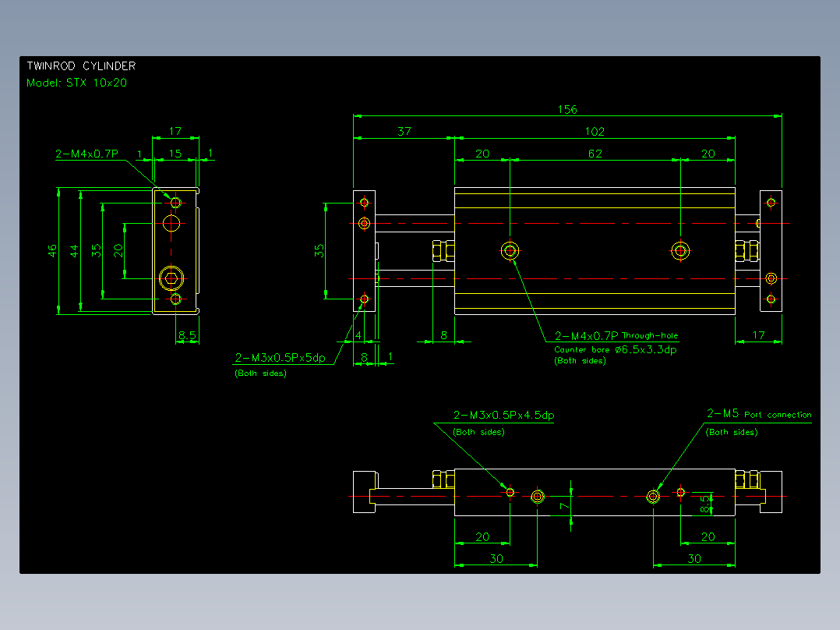Select the left counterbore hole on cylinder body
840x630 pixels.
click(510, 250)
